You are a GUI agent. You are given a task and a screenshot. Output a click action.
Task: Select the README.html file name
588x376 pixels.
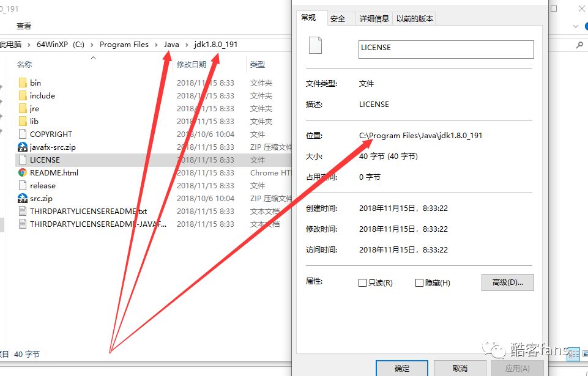[x=54, y=172]
